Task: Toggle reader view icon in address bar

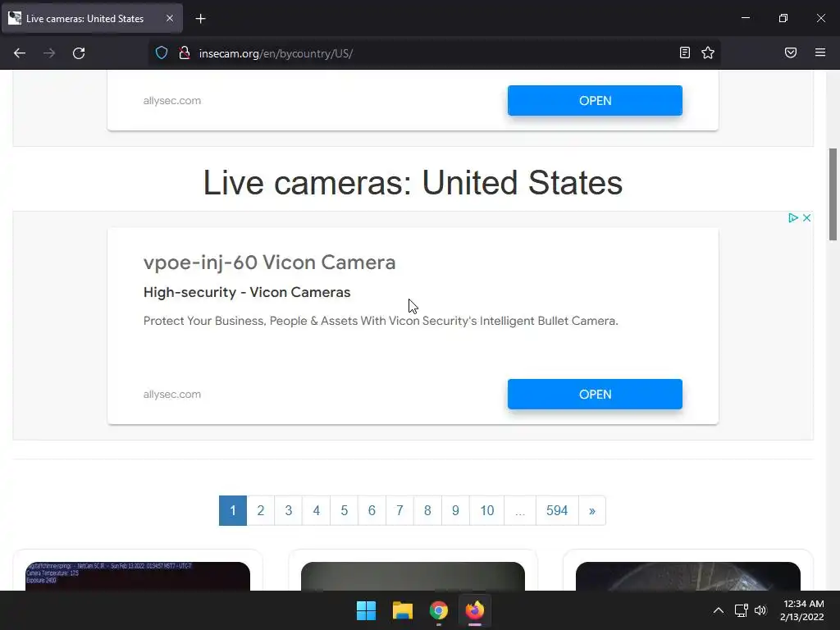Action: pyautogui.click(x=685, y=52)
